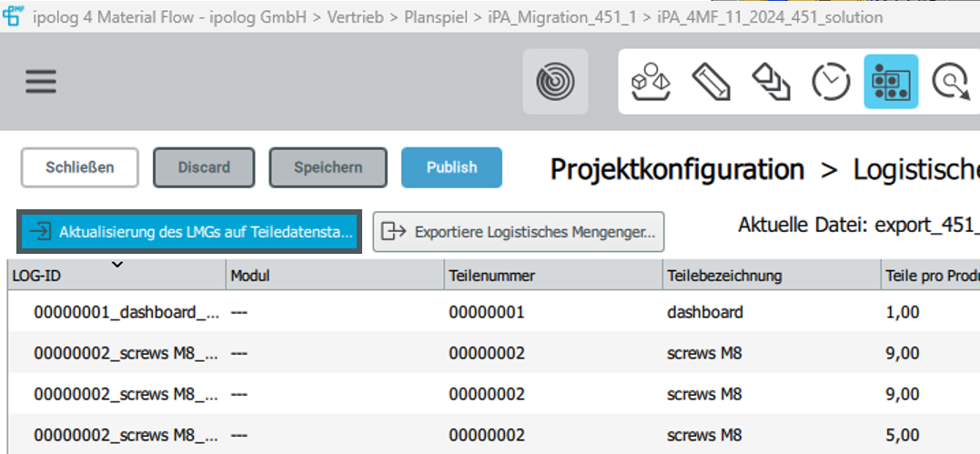Click the Schließen button

pyautogui.click(x=79, y=167)
